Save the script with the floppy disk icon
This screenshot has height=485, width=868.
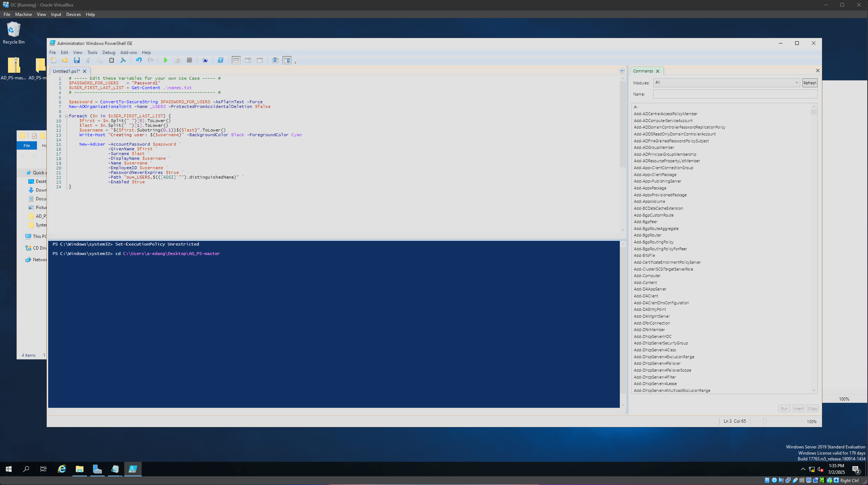pos(77,60)
